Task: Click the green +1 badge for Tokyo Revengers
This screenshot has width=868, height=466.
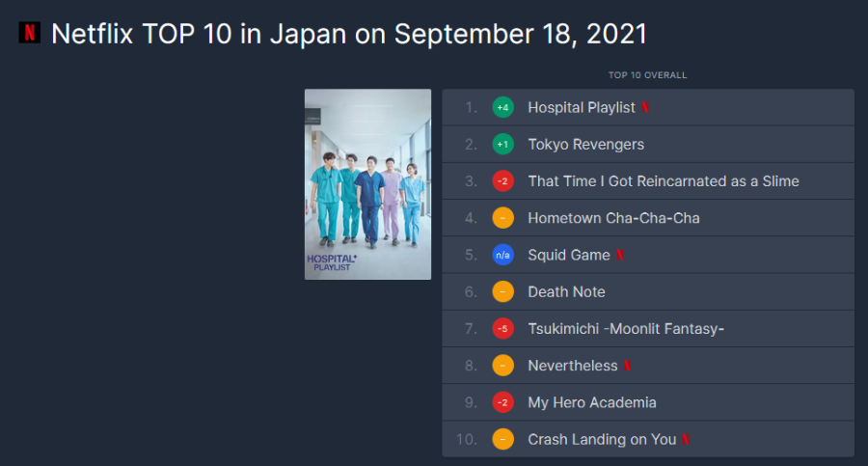Action: (502, 145)
